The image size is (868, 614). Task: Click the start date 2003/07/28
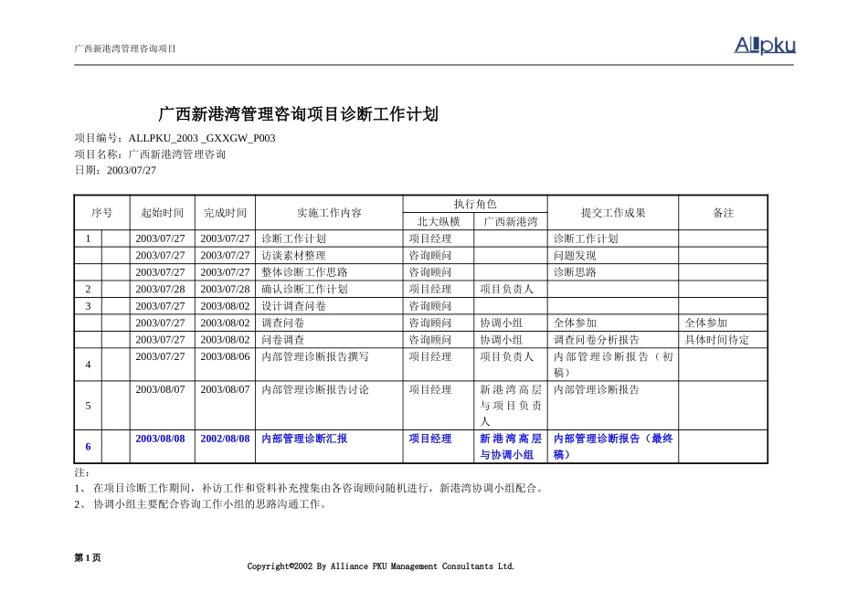(160, 289)
